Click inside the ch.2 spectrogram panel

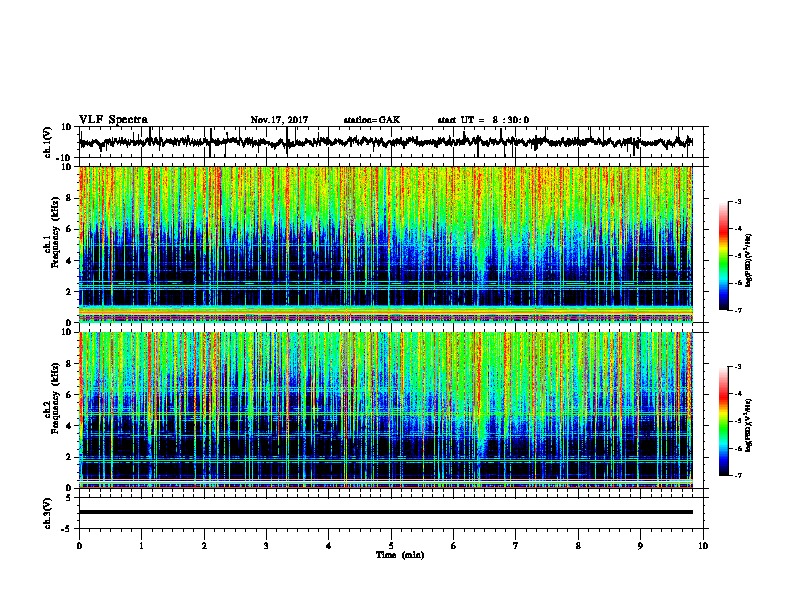(385, 410)
